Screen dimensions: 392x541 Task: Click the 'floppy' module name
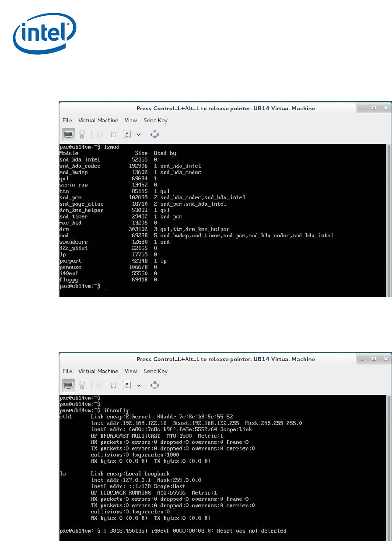(69, 280)
